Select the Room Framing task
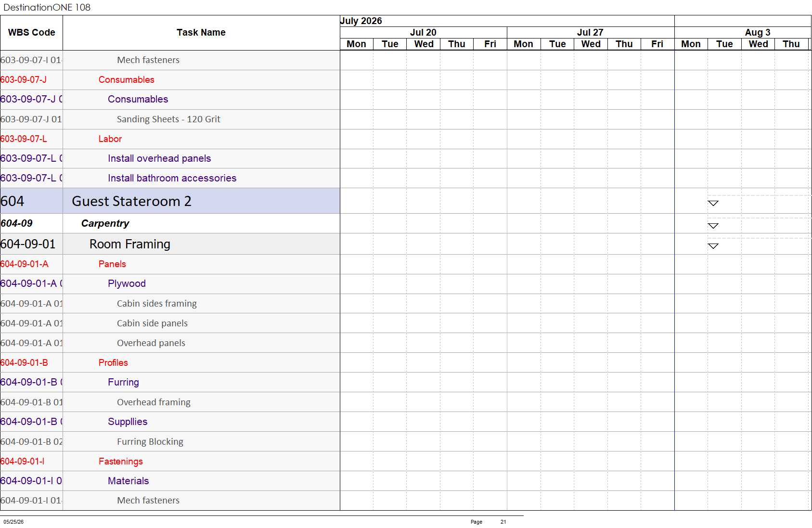Screen dimensions: 812x528 click(201, 244)
